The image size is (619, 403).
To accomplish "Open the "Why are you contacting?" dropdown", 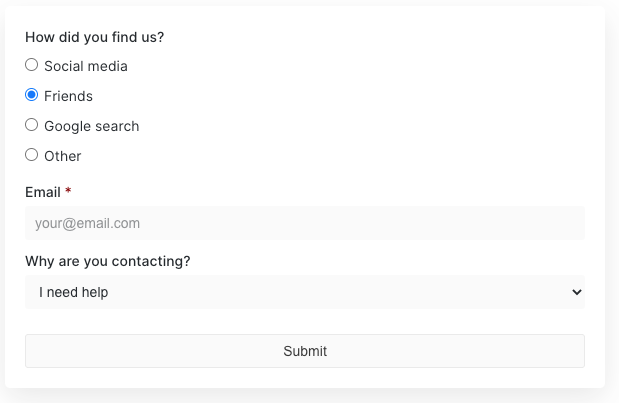I will (x=304, y=292).
